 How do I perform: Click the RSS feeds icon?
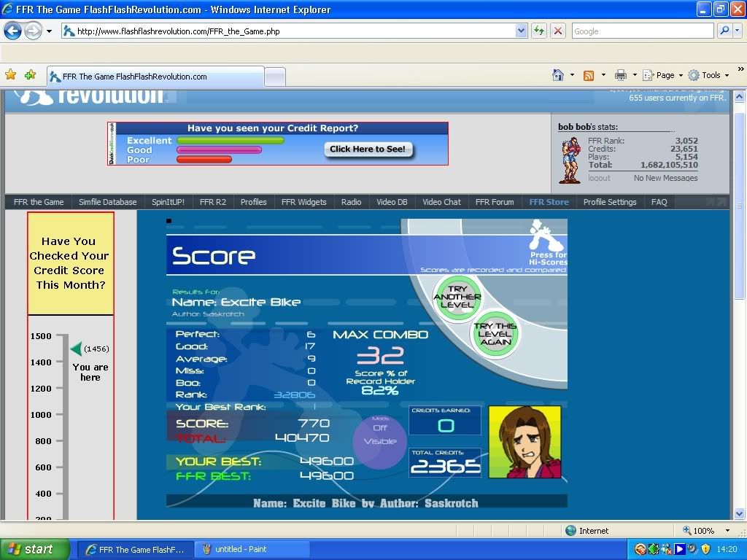pyautogui.click(x=588, y=75)
